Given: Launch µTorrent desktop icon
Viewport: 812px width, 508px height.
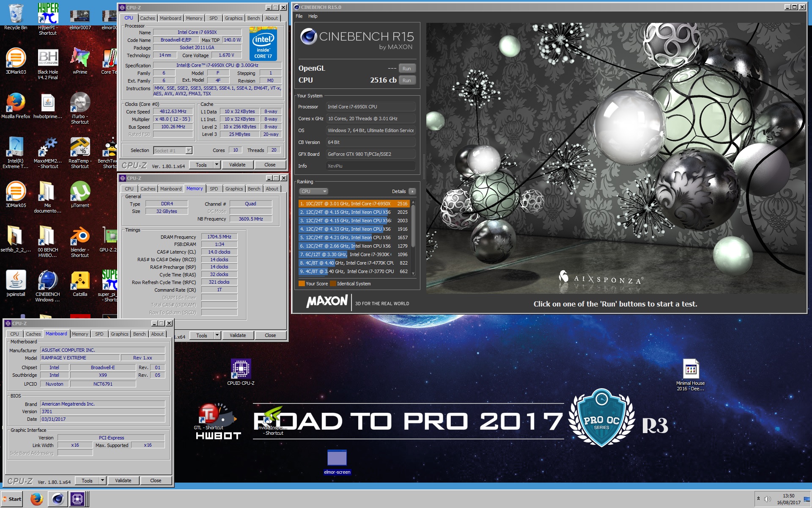Looking at the screenshot, I should click(80, 194).
